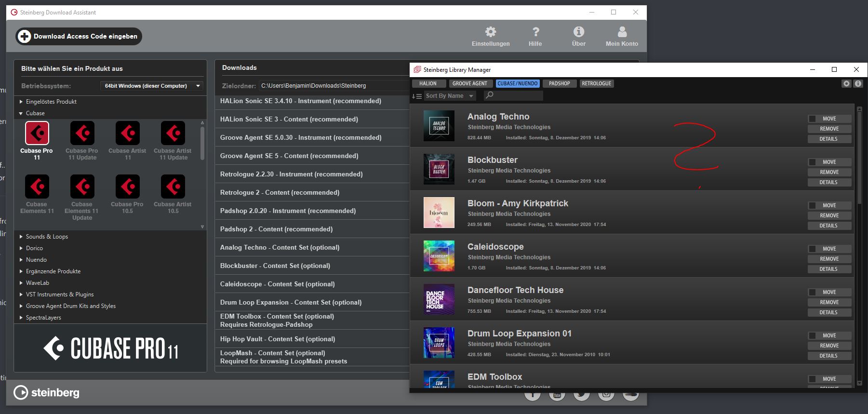Click REMOVE for Analog Techno

click(829, 129)
